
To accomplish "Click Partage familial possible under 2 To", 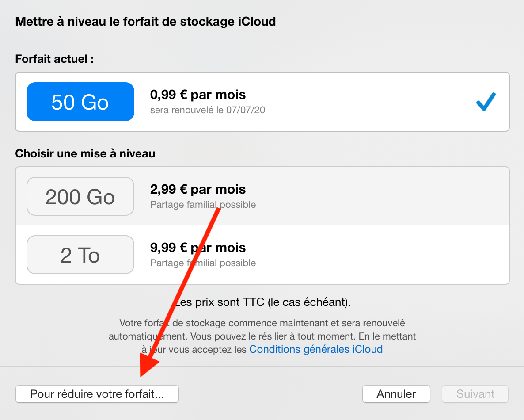I will [203, 263].
